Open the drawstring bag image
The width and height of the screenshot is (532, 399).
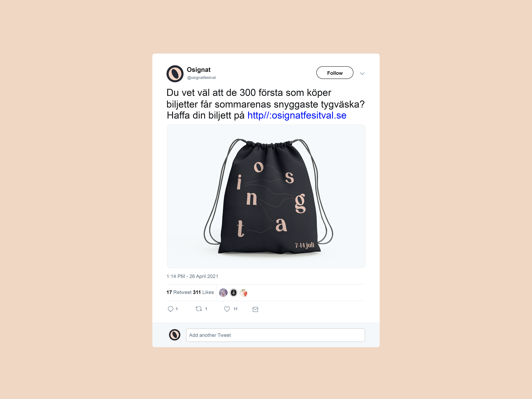point(266,196)
